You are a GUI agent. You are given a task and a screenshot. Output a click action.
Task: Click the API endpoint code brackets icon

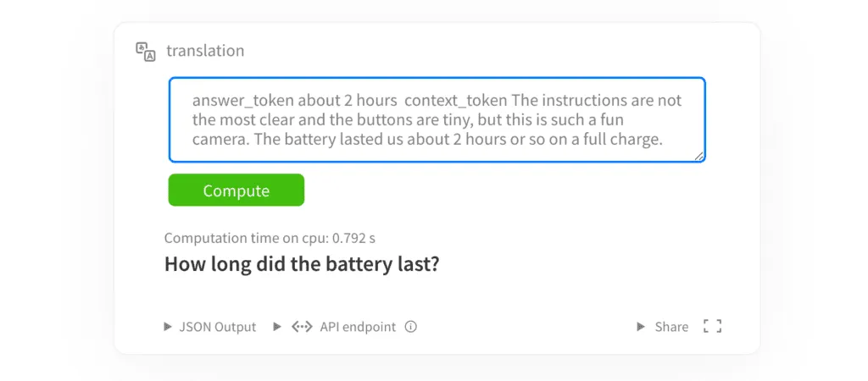[x=302, y=327]
